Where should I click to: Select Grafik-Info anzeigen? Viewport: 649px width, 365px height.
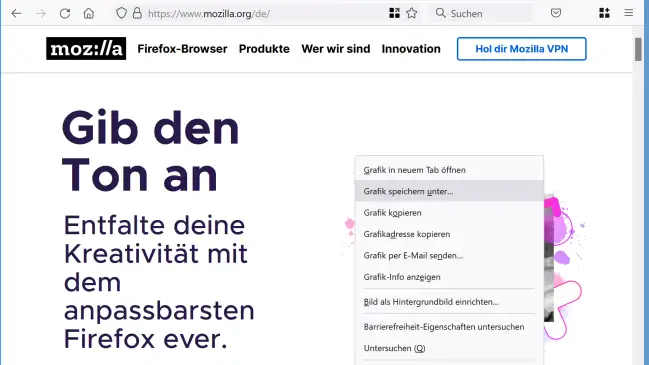[x=449, y=277]
